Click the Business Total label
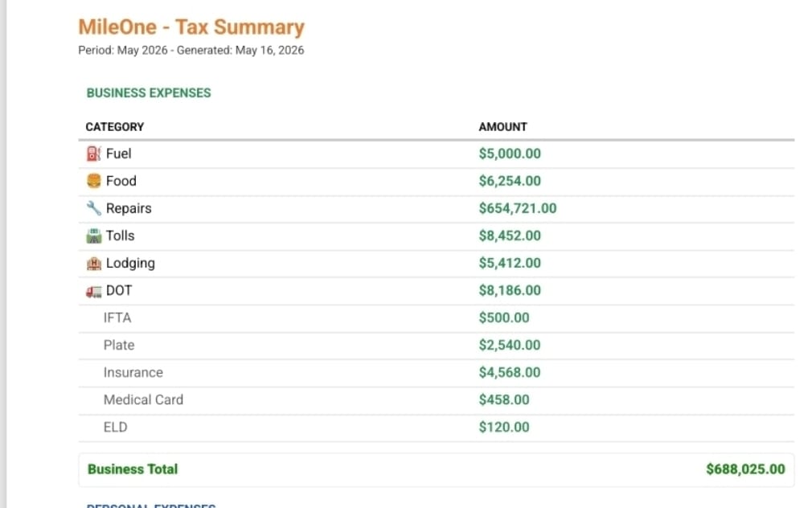 coord(133,469)
